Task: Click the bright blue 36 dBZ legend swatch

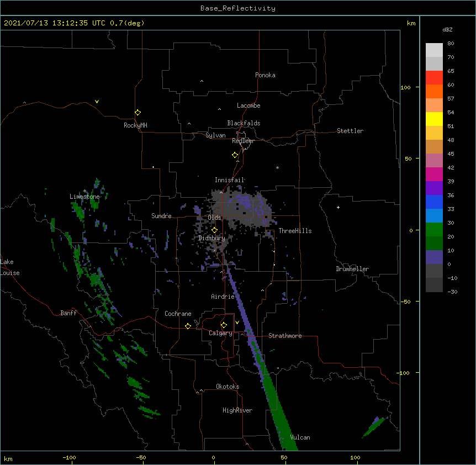Action: point(434,202)
